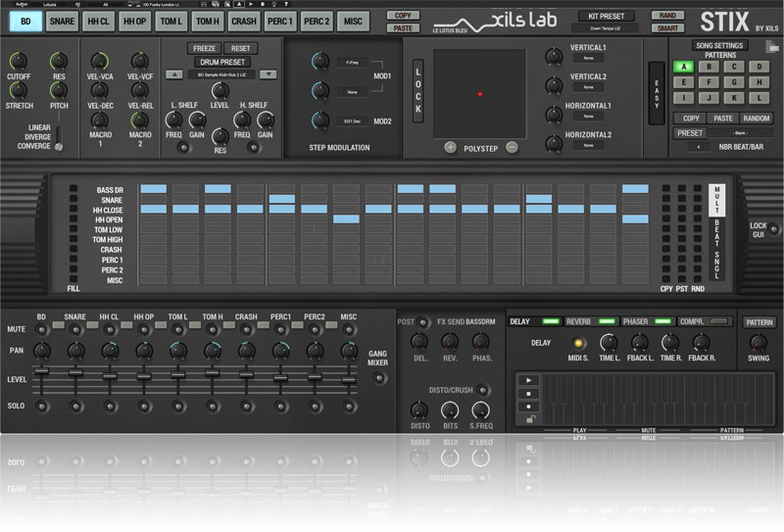Toggle the POST switch in FX send
This screenshot has width=784, height=532.
(422, 321)
